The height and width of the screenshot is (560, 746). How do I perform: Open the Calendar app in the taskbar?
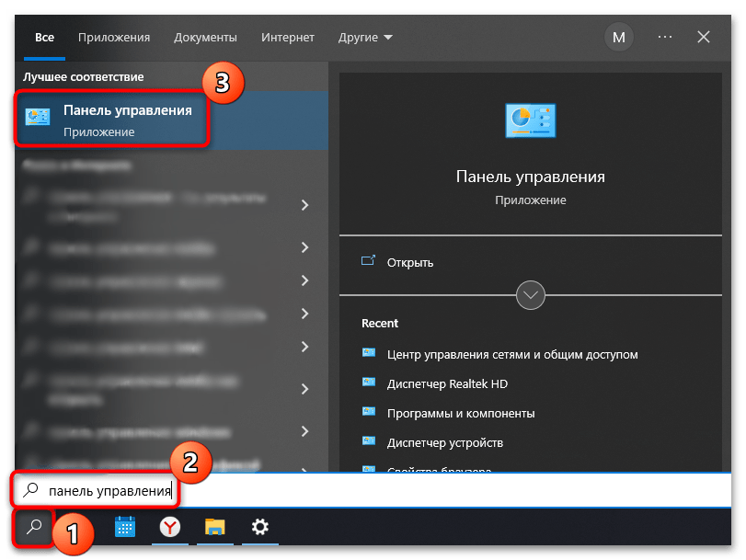point(125,527)
